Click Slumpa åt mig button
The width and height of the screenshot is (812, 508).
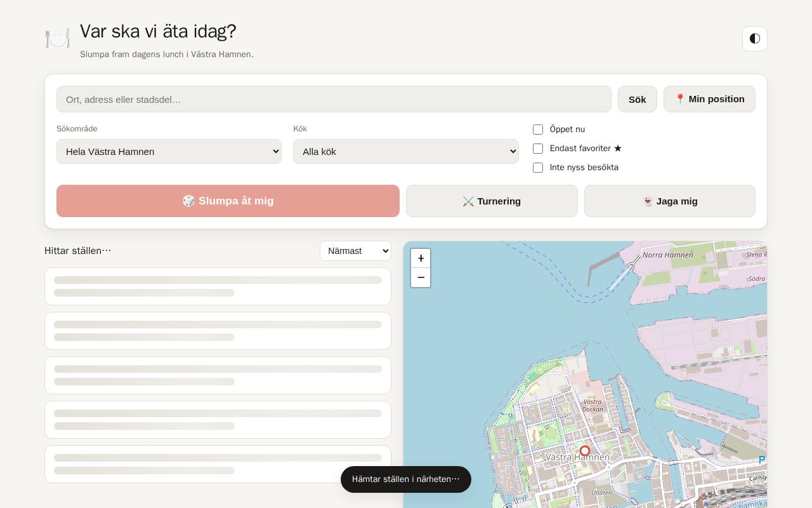pos(228,201)
